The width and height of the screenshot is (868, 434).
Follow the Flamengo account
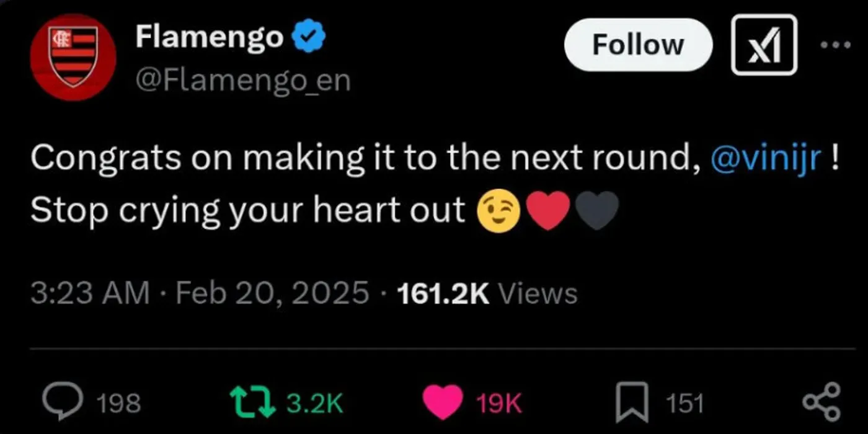[x=638, y=45]
